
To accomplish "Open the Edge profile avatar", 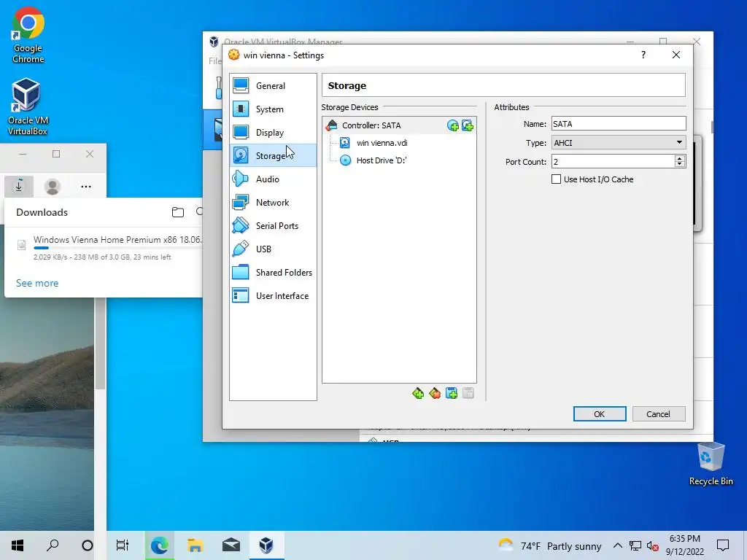I will [x=53, y=186].
